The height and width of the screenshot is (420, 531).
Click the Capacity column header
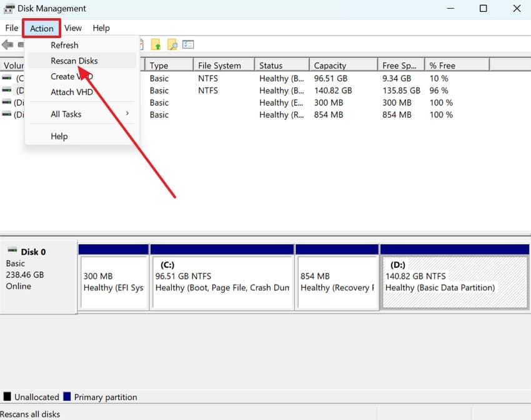(332, 64)
